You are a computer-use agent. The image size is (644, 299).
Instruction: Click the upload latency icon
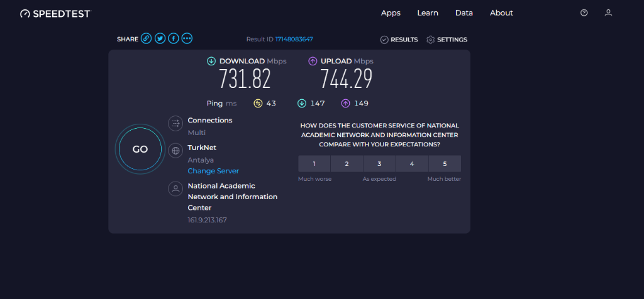[345, 104]
